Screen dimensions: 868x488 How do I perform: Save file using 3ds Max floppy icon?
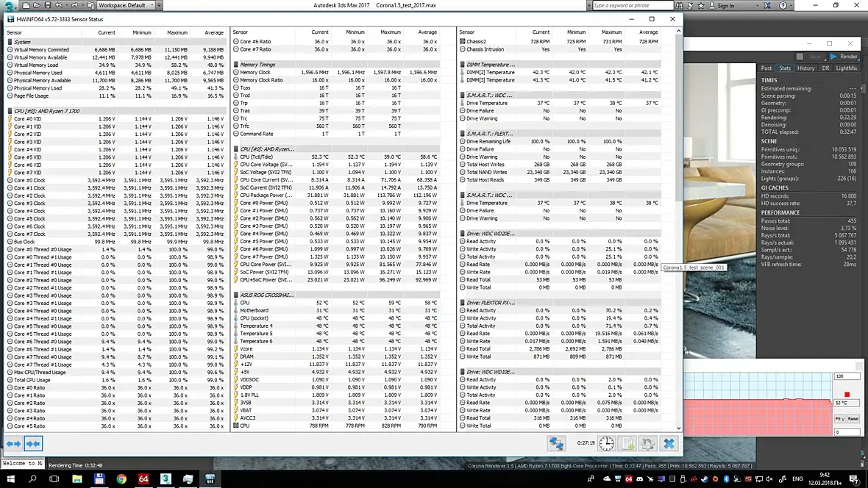[x=48, y=6]
